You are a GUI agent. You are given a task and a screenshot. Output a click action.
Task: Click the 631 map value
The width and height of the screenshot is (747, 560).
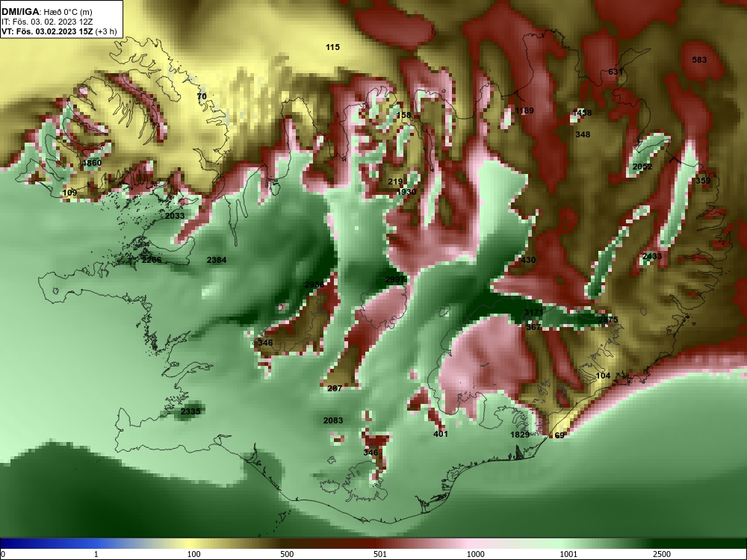click(615, 72)
